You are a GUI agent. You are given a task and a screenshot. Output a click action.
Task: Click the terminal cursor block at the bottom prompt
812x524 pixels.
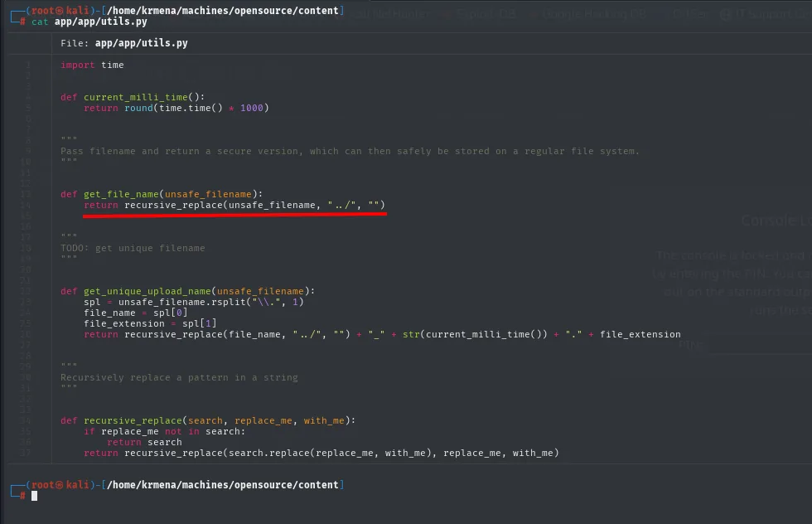click(34, 496)
